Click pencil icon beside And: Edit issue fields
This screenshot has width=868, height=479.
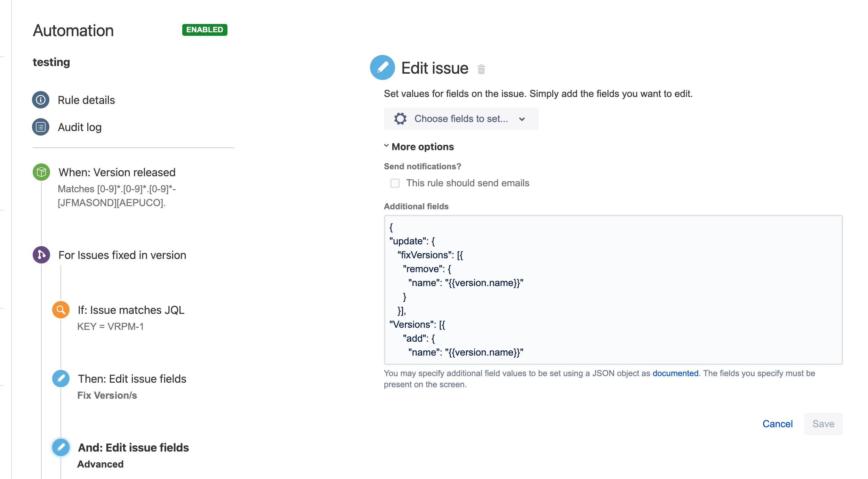[61, 447]
